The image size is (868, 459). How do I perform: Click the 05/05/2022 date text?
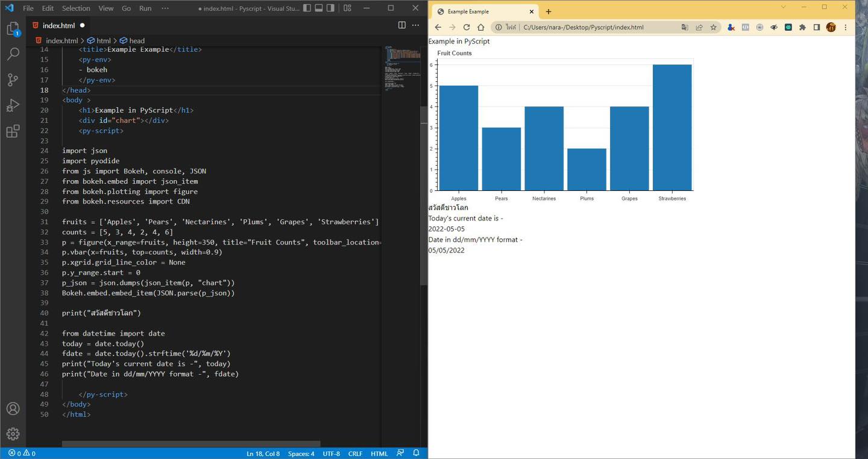447,250
